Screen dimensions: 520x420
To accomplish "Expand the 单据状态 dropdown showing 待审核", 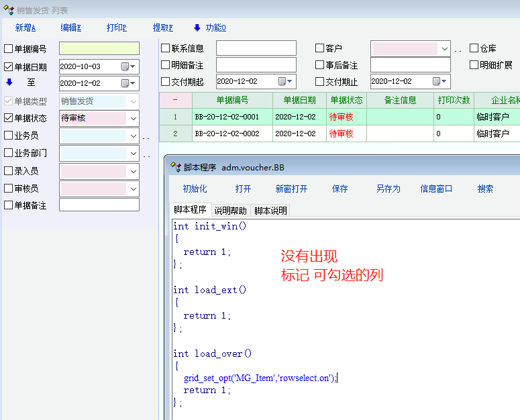I will coord(133,119).
